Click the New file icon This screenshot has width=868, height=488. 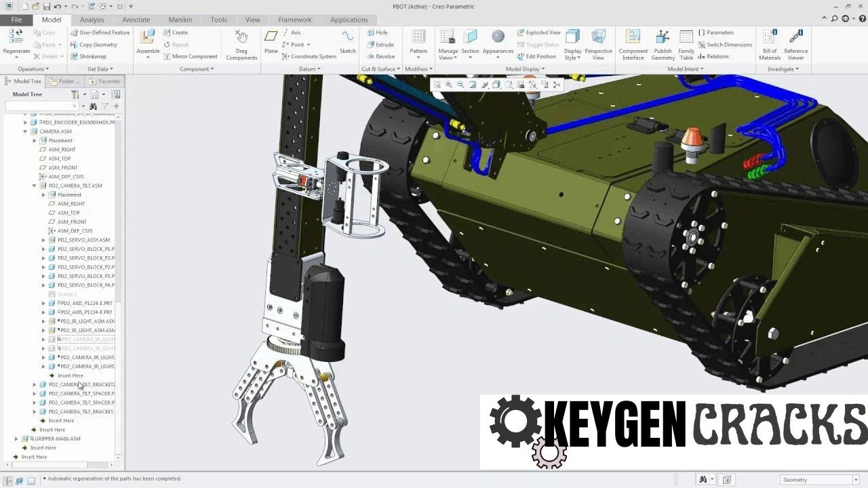click(x=25, y=6)
